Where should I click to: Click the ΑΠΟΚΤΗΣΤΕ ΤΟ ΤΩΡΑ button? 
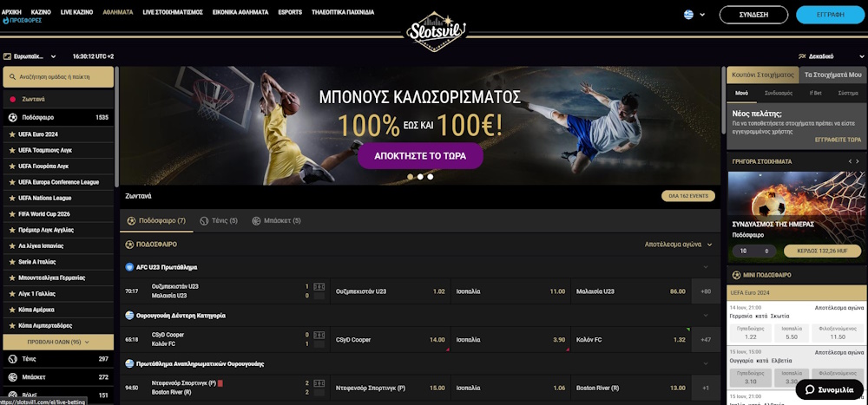tap(420, 155)
